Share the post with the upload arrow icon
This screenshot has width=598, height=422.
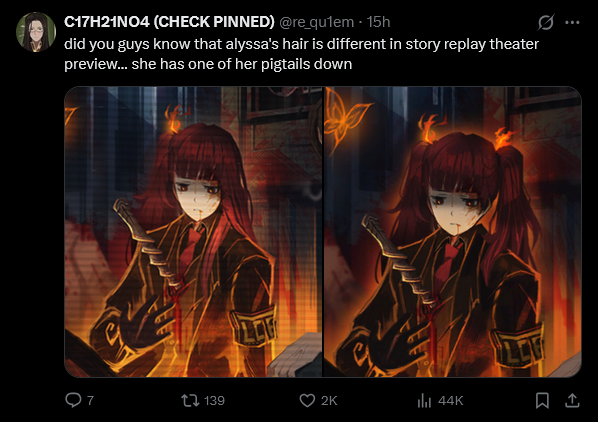tap(572, 400)
